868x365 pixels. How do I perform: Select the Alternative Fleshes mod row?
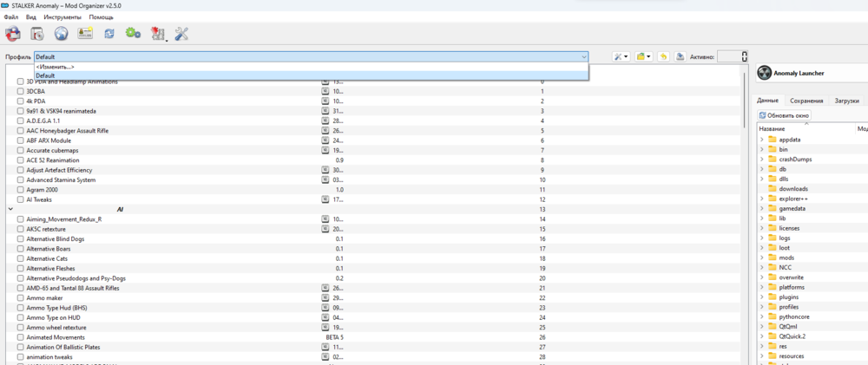pos(373,268)
